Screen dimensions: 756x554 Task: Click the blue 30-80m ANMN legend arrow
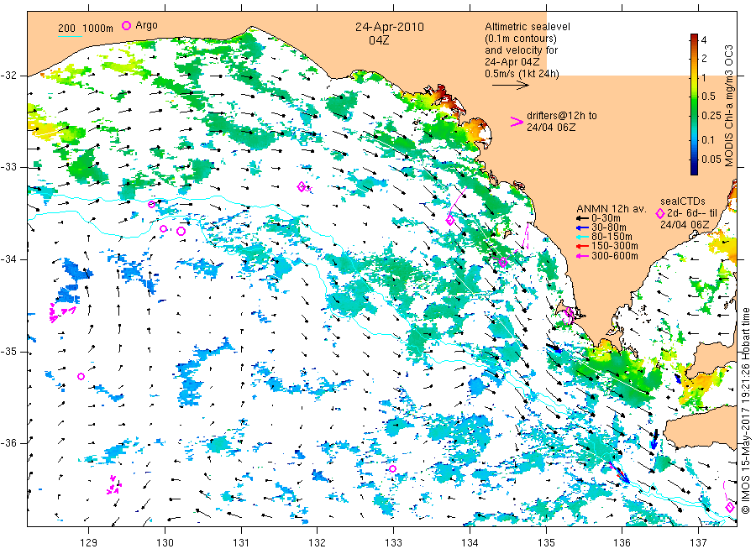[x=583, y=227]
